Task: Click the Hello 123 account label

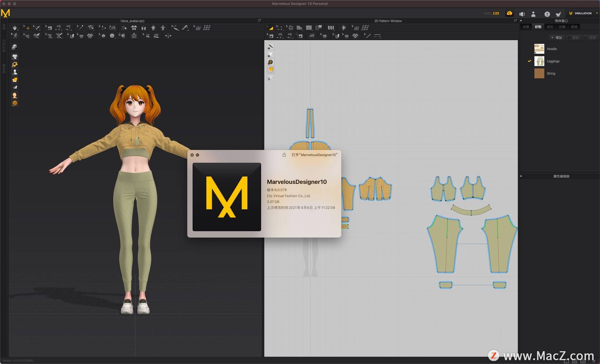Action: coord(492,14)
